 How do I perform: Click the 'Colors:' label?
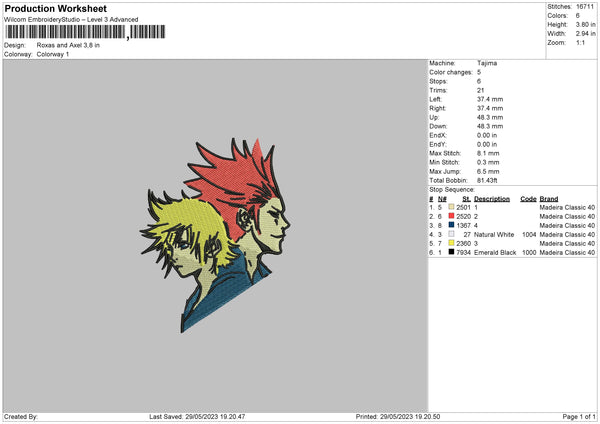[557, 16]
